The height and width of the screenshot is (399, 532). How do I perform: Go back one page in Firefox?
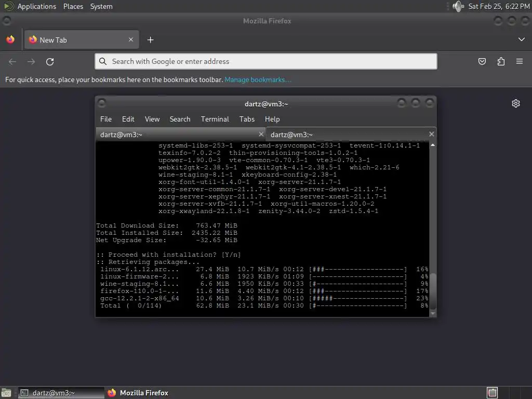(x=12, y=61)
